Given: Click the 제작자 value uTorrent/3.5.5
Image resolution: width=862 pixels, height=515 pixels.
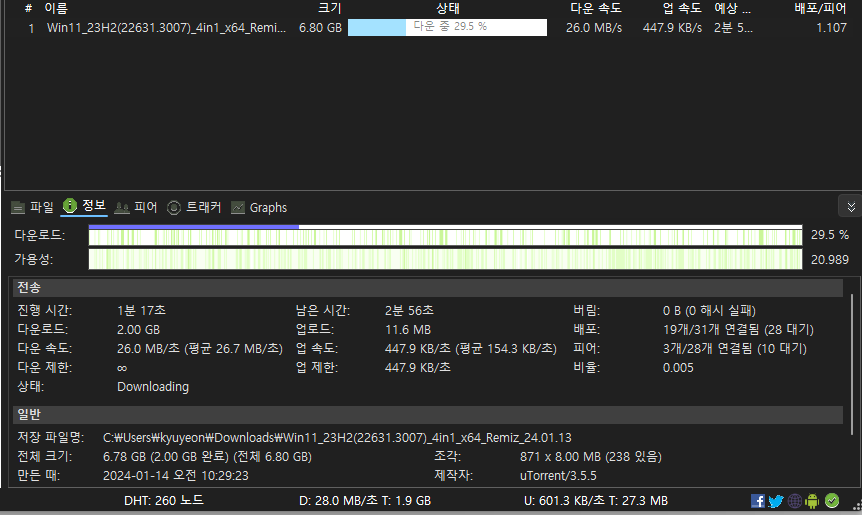Looking at the screenshot, I should coord(558,475).
